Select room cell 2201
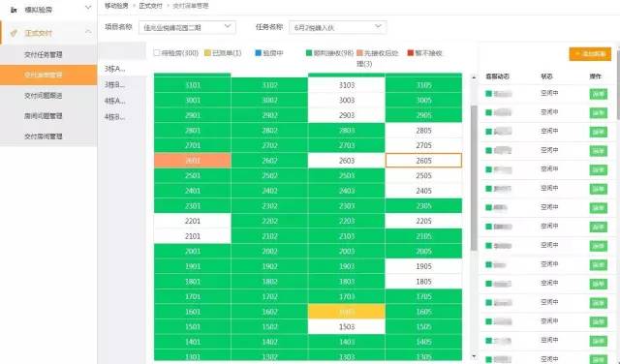This screenshot has width=620, height=364. tap(193, 221)
